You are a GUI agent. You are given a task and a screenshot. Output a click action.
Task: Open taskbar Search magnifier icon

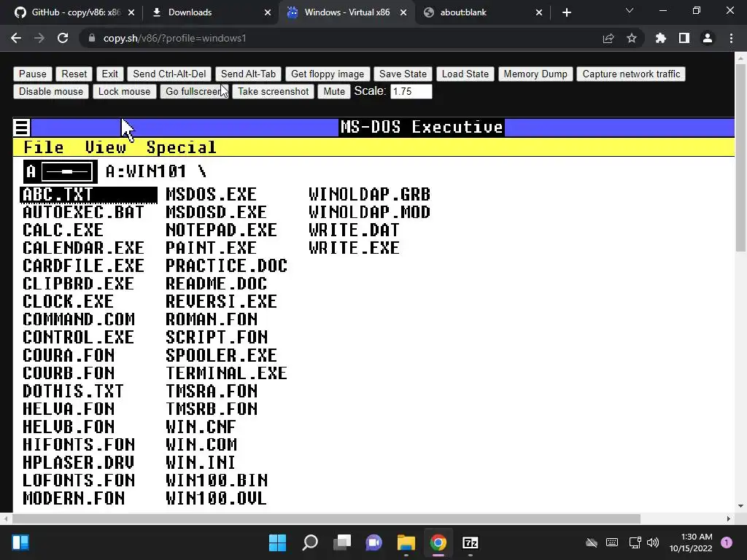point(310,542)
